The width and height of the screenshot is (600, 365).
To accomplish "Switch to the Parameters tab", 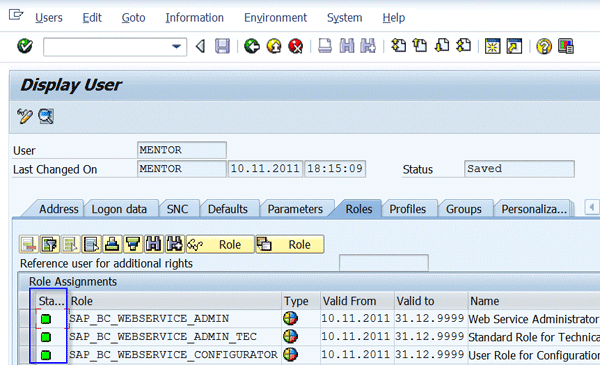I will coord(295,209).
